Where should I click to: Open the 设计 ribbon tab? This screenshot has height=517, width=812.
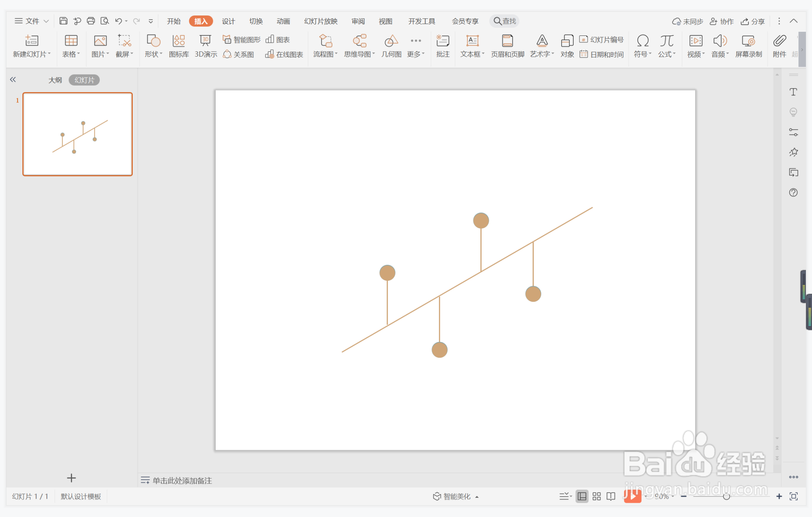(x=228, y=21)
